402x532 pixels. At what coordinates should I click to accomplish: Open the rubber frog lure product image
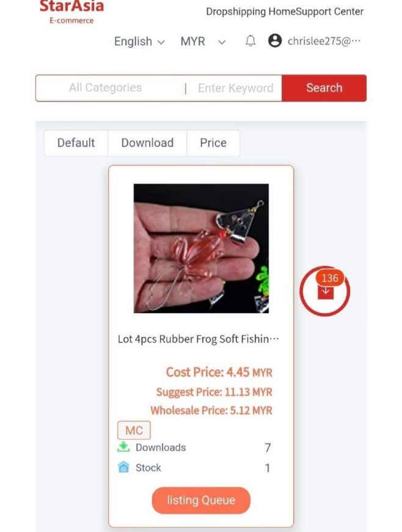(202, 248)
